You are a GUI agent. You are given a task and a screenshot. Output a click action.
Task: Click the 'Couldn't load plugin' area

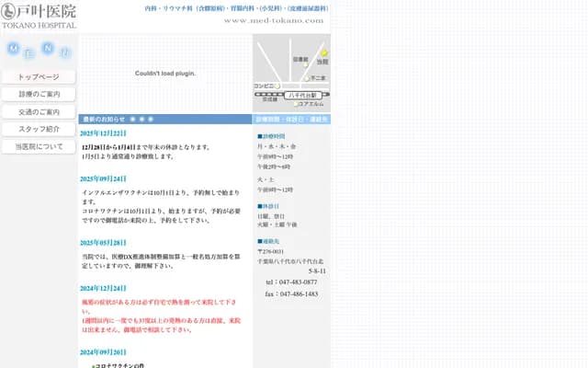pos(165,73)
